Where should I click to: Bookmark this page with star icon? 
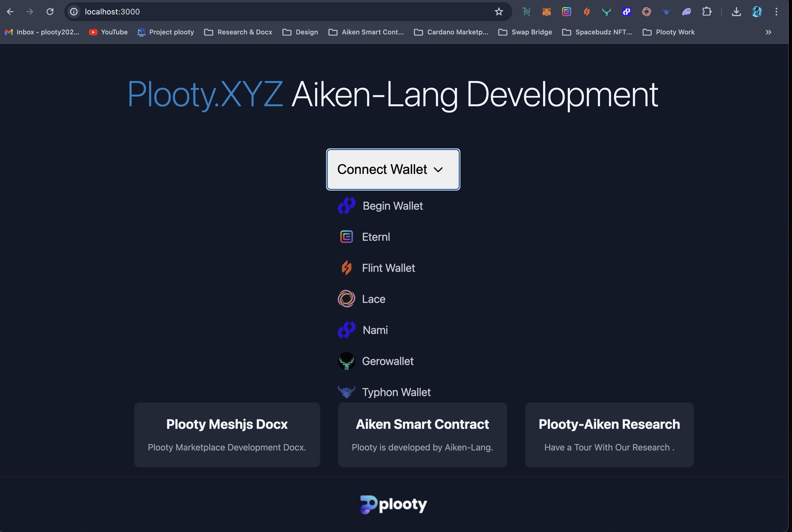[499, 12]
